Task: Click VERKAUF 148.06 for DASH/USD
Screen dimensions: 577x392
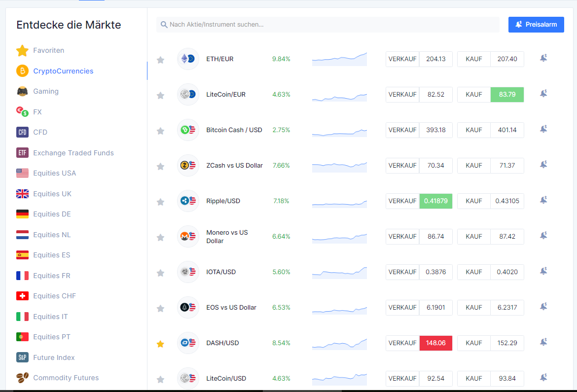Action: 419,343
